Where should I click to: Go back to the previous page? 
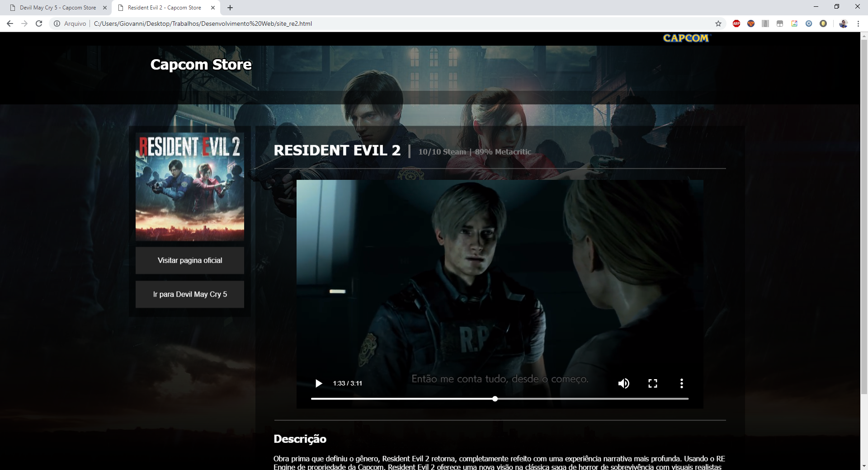[x=10, y=23]
